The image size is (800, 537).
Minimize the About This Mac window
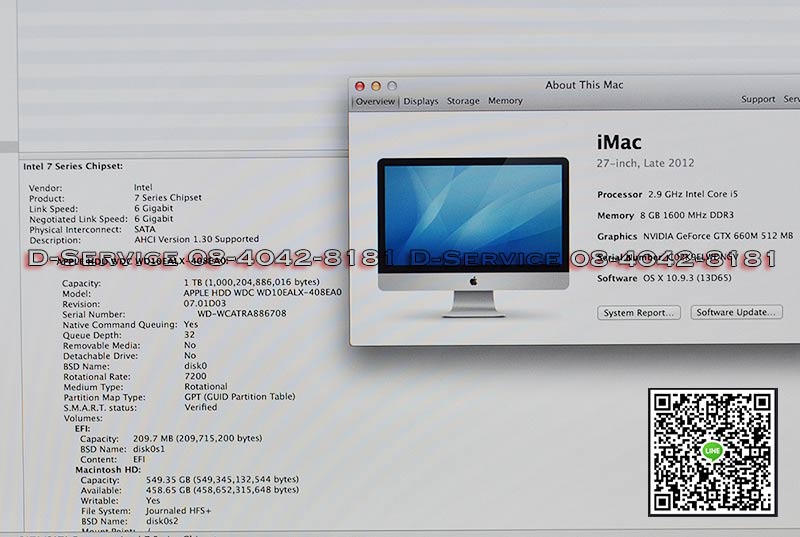tap(376, 86)
